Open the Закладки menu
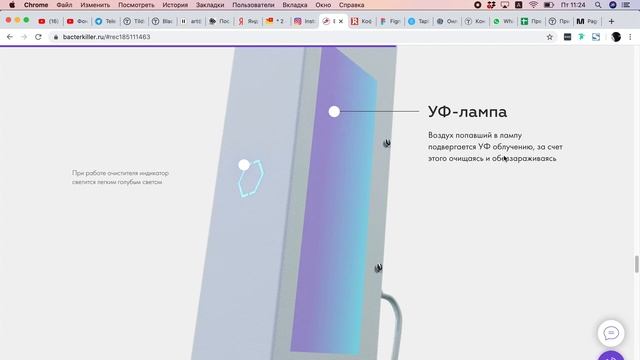 [210, 5]
